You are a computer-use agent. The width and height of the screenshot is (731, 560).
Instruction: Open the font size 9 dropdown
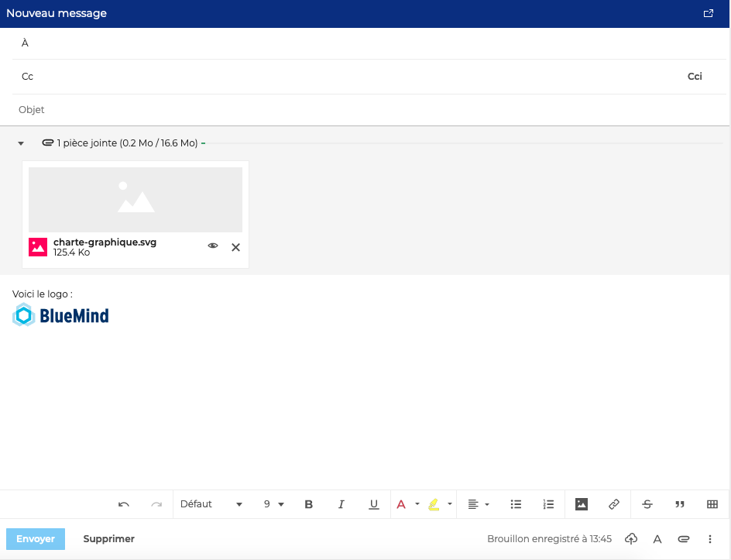(273, 504)
